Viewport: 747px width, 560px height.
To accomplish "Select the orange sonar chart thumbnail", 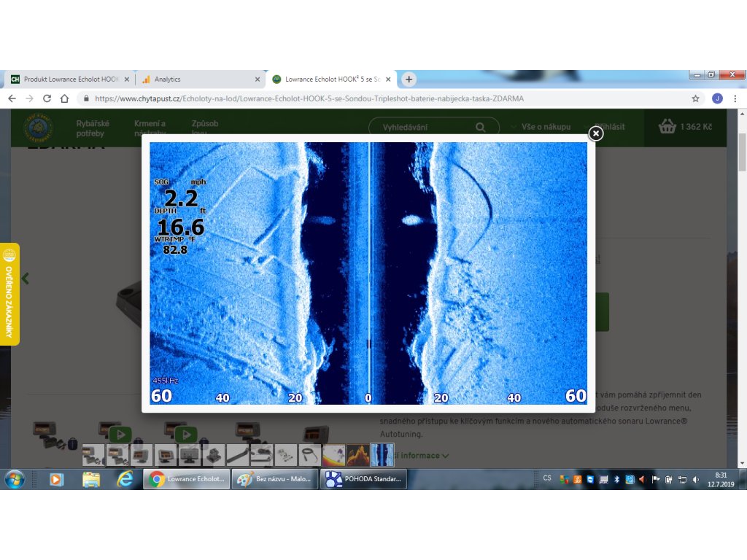I will (357, 455).
